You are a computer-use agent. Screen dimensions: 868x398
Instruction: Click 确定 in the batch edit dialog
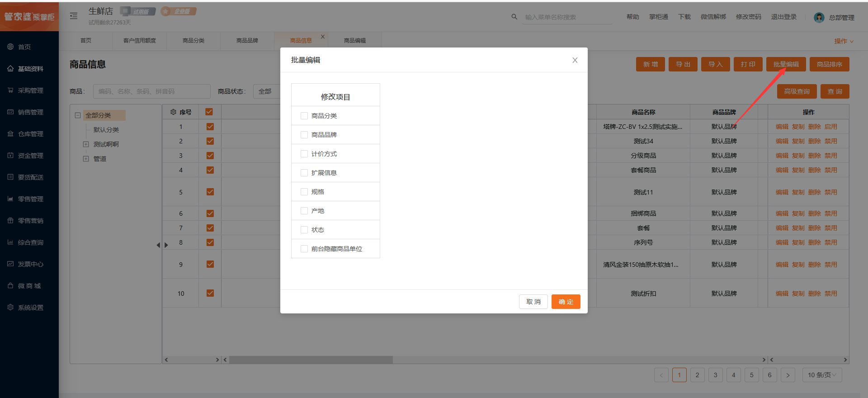(566, 302)
